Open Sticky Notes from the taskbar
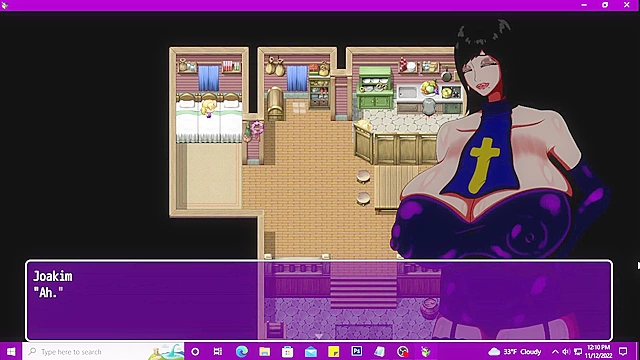 [x=333, y=351]
